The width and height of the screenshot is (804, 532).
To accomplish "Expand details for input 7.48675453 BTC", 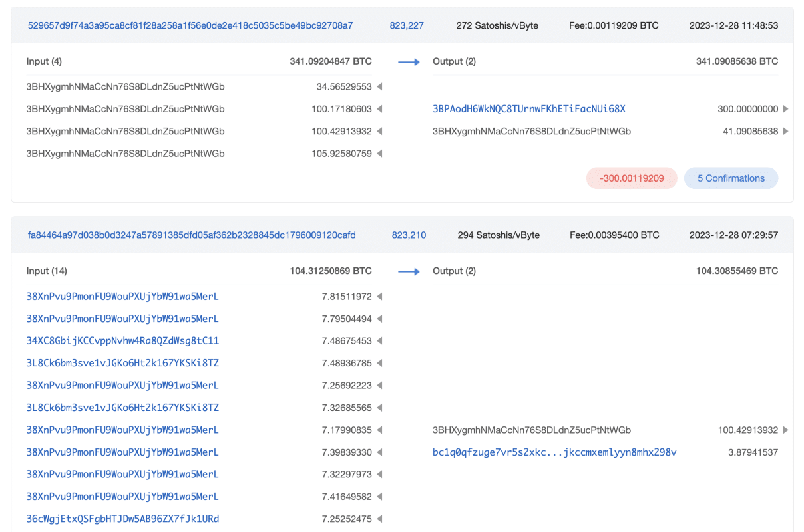I will 379,340.
